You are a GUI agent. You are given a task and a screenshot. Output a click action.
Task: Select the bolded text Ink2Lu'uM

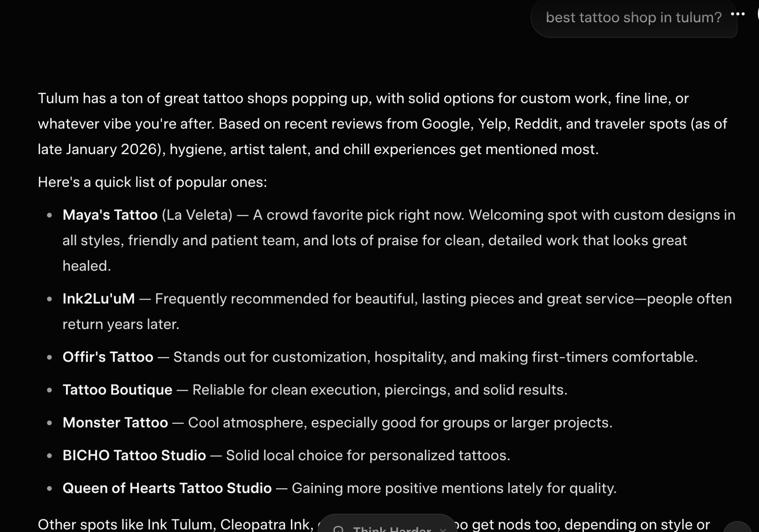[98, 298]
